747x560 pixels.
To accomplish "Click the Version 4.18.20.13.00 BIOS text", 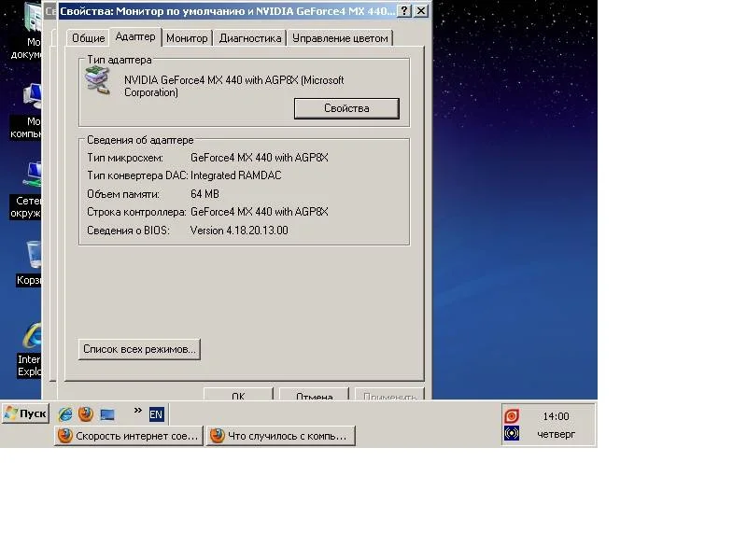I will point(239,231).
